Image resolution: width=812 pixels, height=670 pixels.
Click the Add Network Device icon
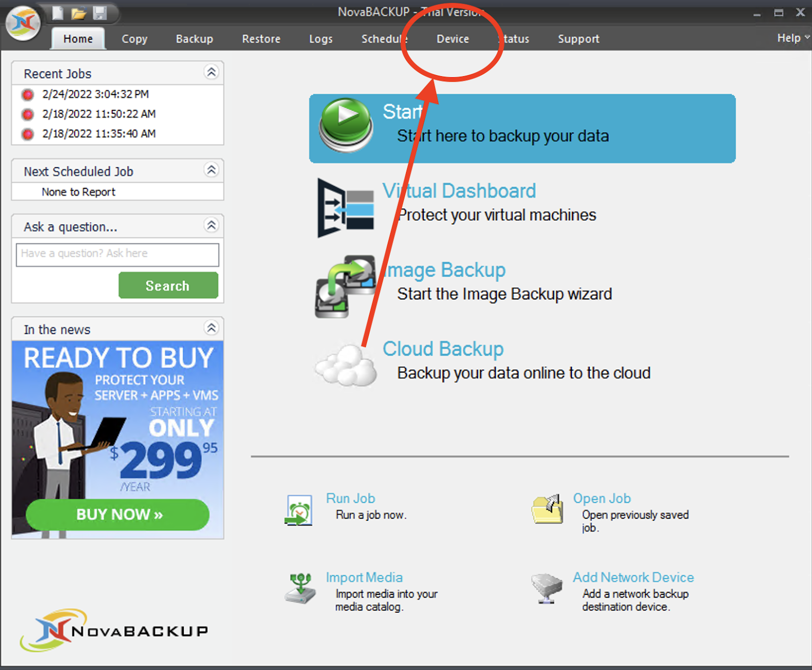[547, 588]
